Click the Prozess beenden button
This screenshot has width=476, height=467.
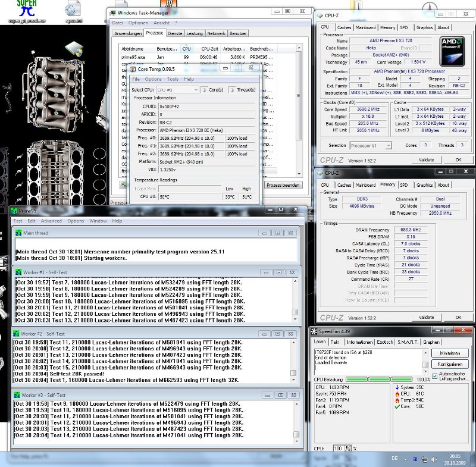[x=283, y=185]
